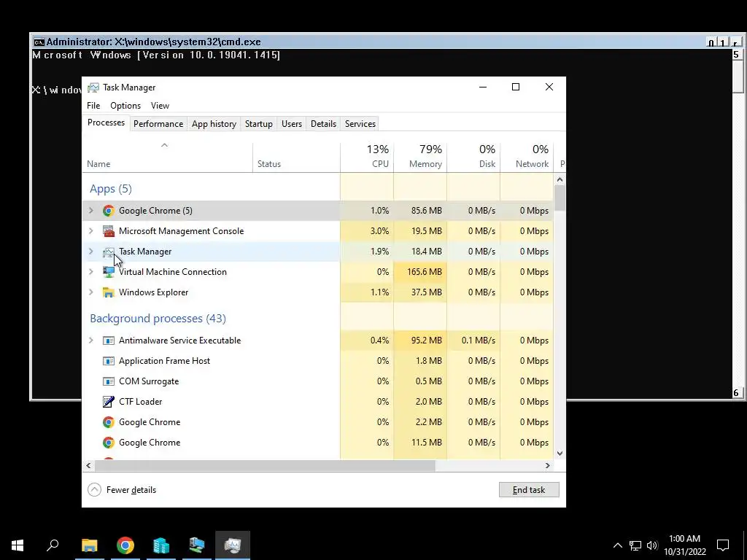Open the notification center icon
Image resolution: width=747 pixels, height=560 pixels.
click(723, 545)
